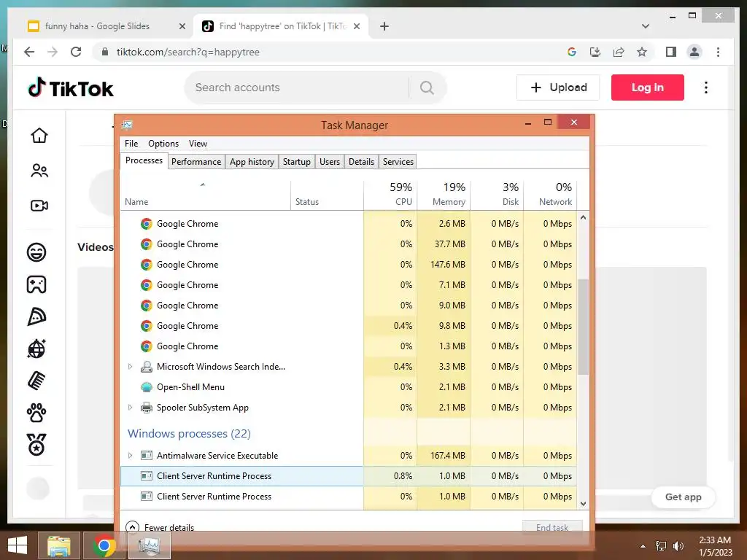Switch to the Services tab
Screen dimensions: 747x560
pos(398,161)
